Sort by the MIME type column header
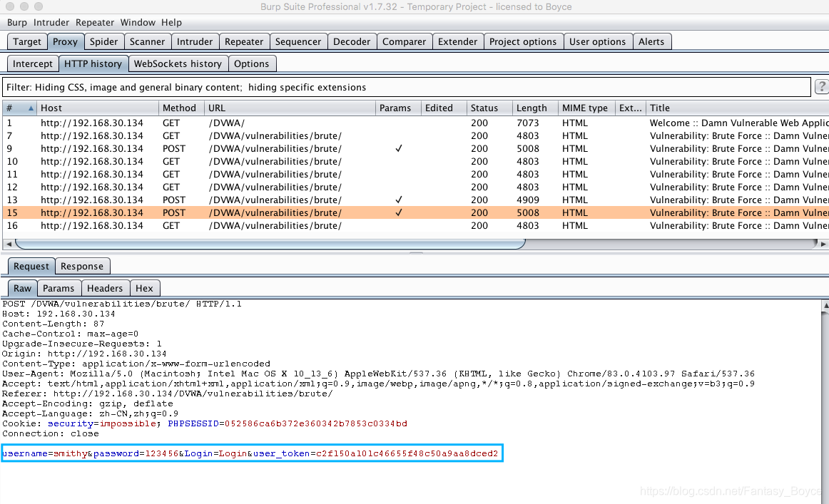The image size is (829, 504). (586, 108)
